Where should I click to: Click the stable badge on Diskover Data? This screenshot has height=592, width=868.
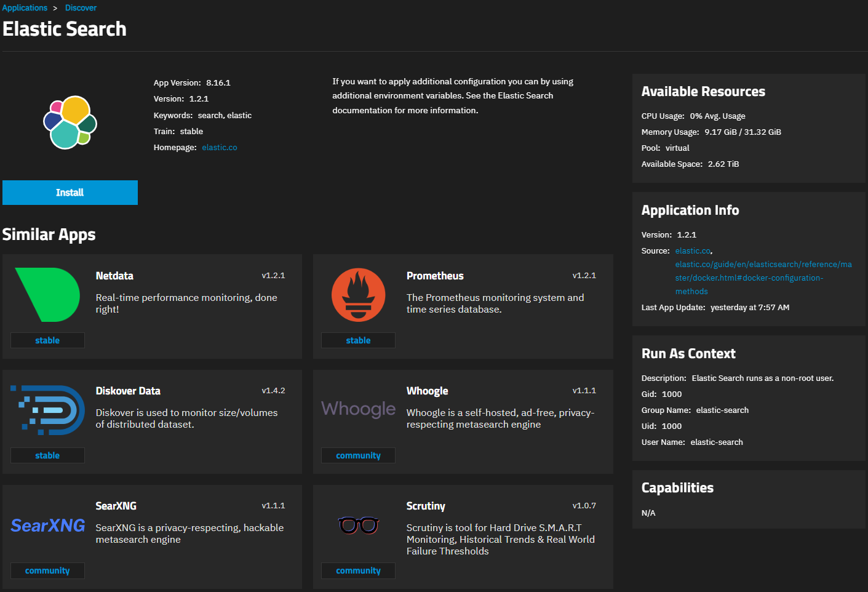47,455
